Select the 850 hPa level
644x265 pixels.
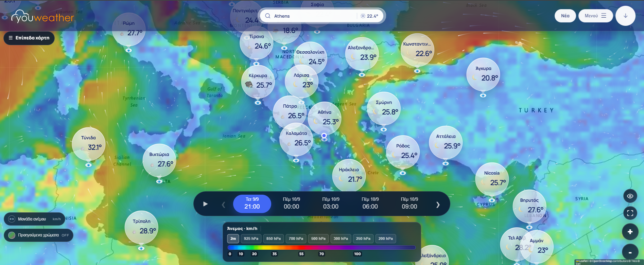click(274, 238)
